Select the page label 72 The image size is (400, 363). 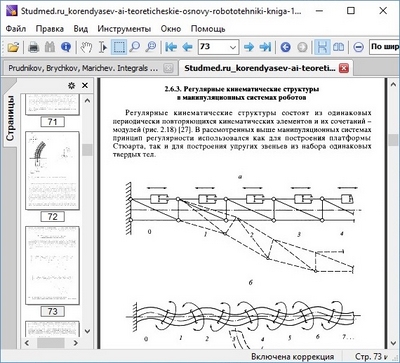coord(53,217)
